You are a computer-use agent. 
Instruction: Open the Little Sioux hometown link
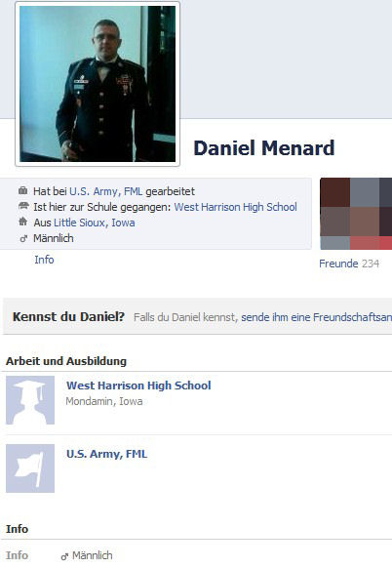pos(79,223)
